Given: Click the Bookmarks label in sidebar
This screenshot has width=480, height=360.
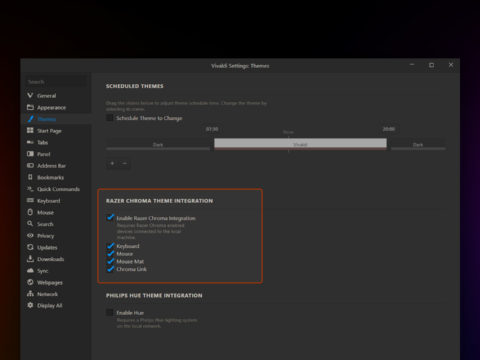Looking at the screenshot, I should (x=51, y=177).
